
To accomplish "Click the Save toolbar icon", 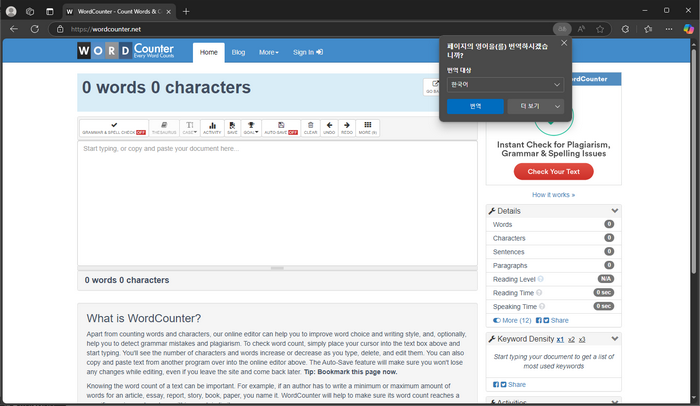I will (232, 128).
